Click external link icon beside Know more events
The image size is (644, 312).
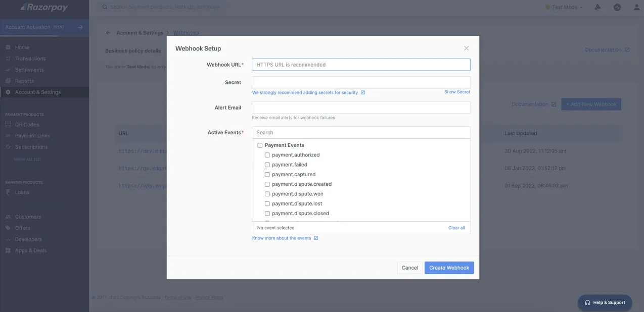pyautogui.click(x=316, y=238)
